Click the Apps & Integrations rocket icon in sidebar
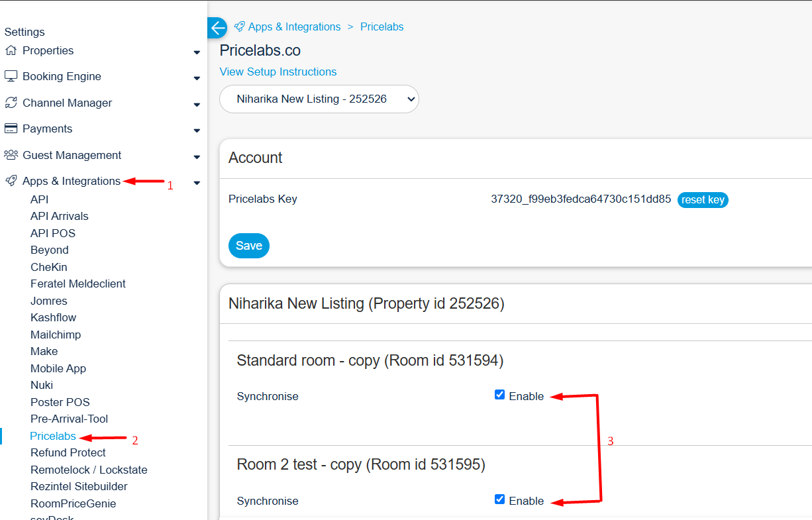The height and width of the screenshot is (520, 812). tap(11, 181)
